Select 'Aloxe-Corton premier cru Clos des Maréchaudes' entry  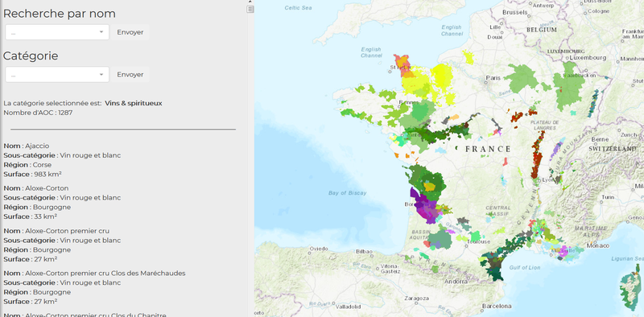click(x=94, y=273)
